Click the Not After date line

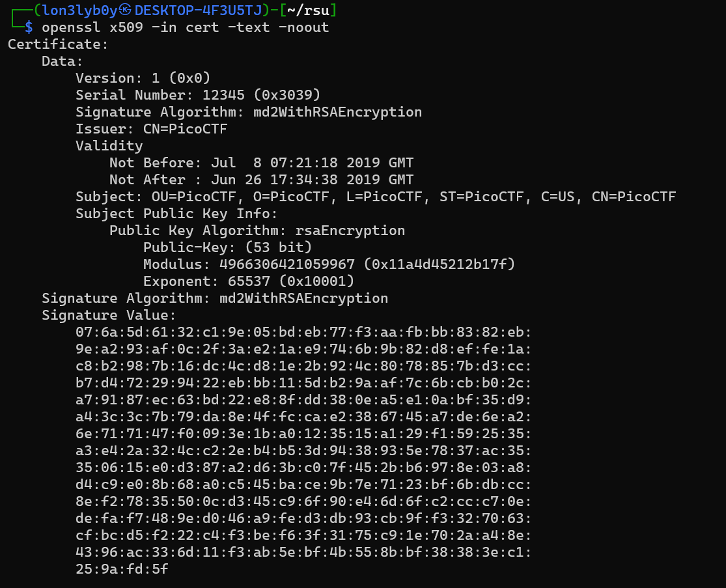(x=261, y=180)
